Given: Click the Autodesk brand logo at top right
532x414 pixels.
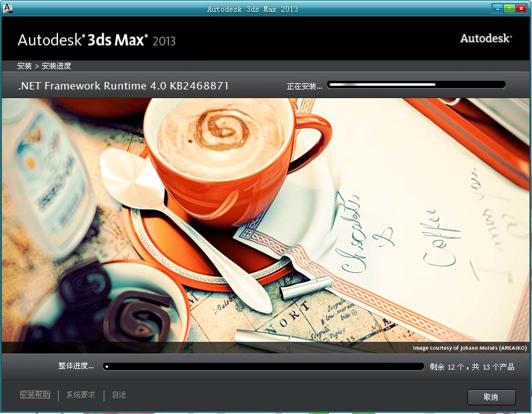Looking at the screenshot, I should pyautogui.click(x=486, y=38).
